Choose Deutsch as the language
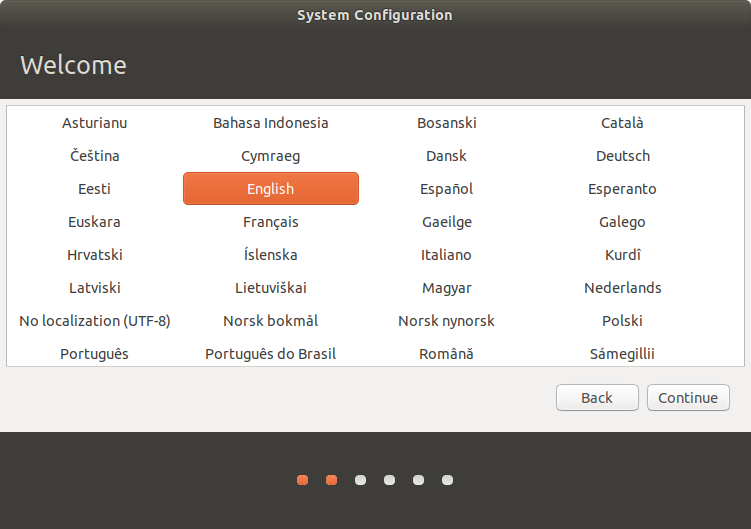751x529 pixels. (x=623, y=156)
